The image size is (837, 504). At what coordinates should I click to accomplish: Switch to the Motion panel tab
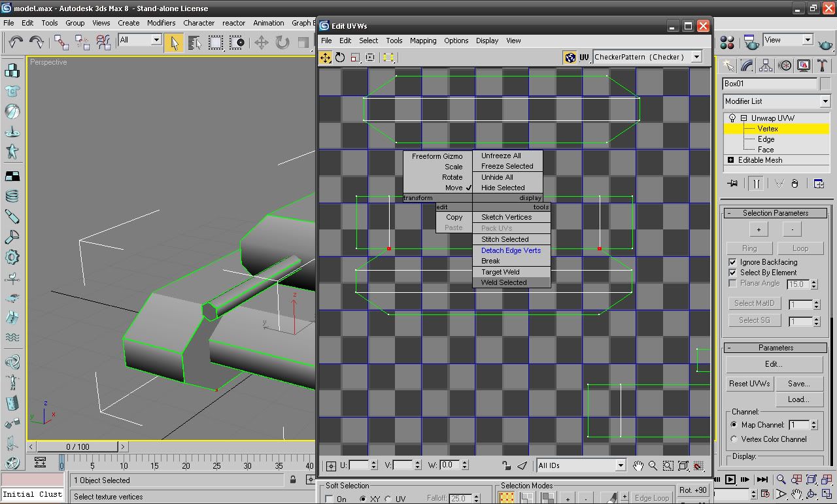pos(785,65)
